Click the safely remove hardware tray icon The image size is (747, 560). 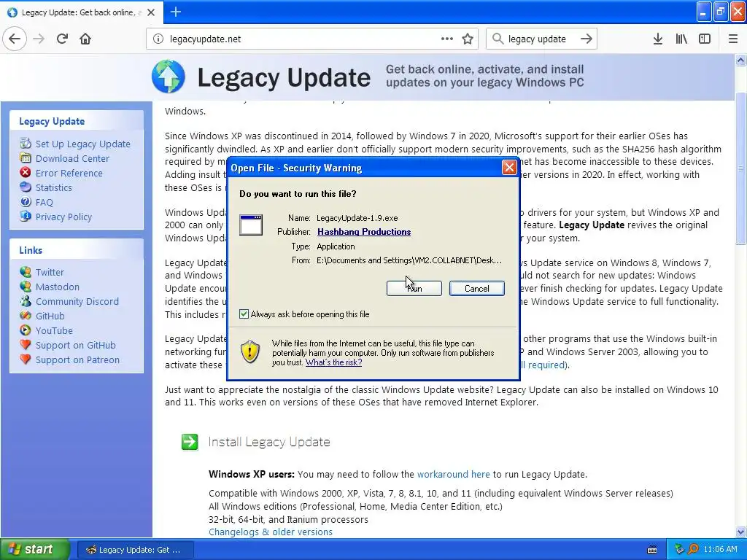pyautogui.click(x=679, y=550)
